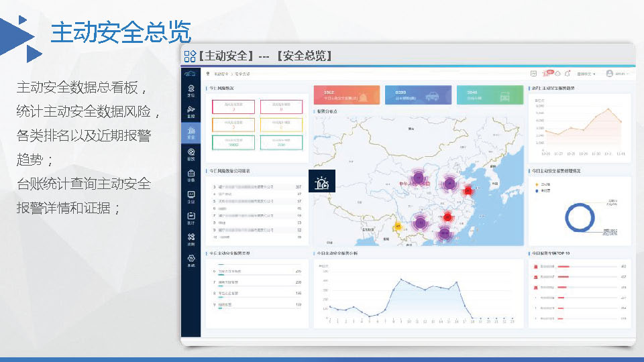This screenshot has height=362, width=644.
Task: Click the user avatar icon
Action: pyautogui.click(x=610, y=74)
